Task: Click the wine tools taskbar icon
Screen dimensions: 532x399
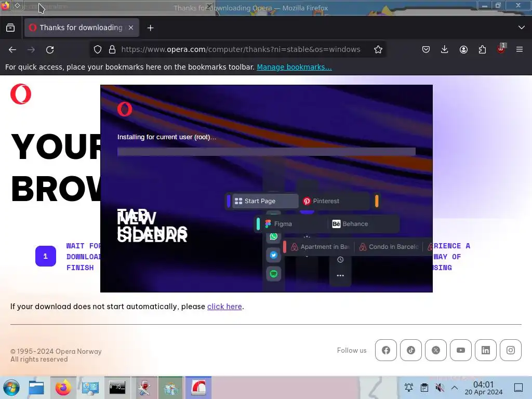Action: point(144,388)
